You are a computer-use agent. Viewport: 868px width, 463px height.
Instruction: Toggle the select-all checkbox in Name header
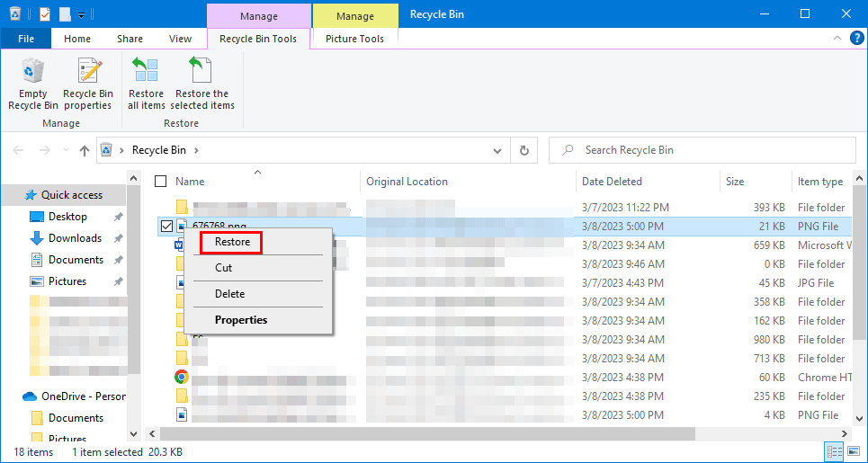[161, 182]
